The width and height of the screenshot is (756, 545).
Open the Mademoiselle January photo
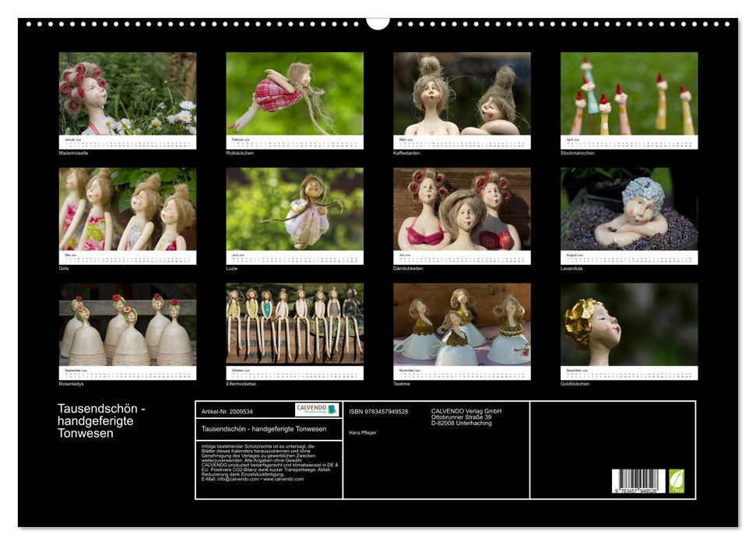click(x=128, y=93)
